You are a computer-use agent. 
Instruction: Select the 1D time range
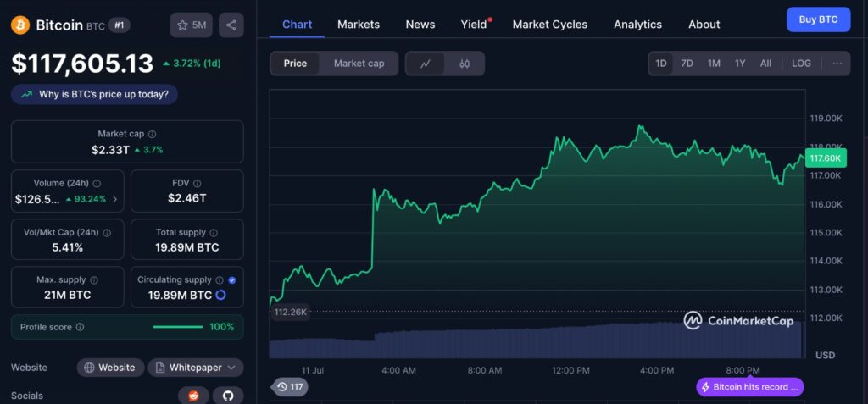pos(661,63)
